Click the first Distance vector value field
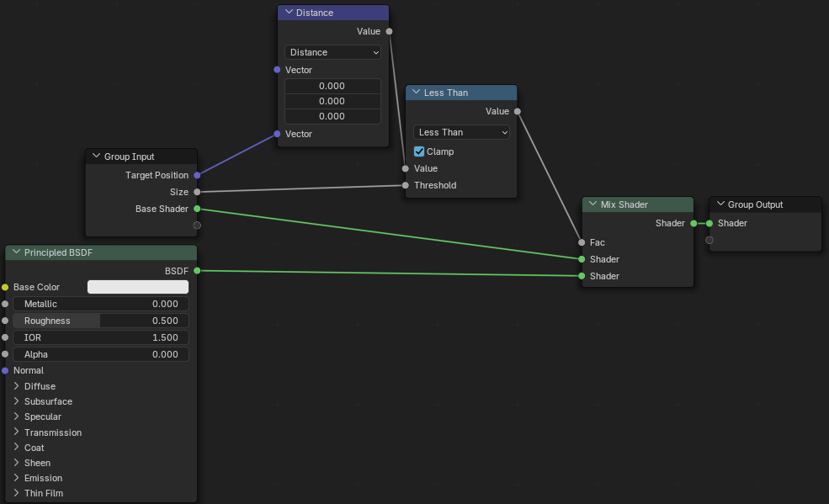 (332, 86)
